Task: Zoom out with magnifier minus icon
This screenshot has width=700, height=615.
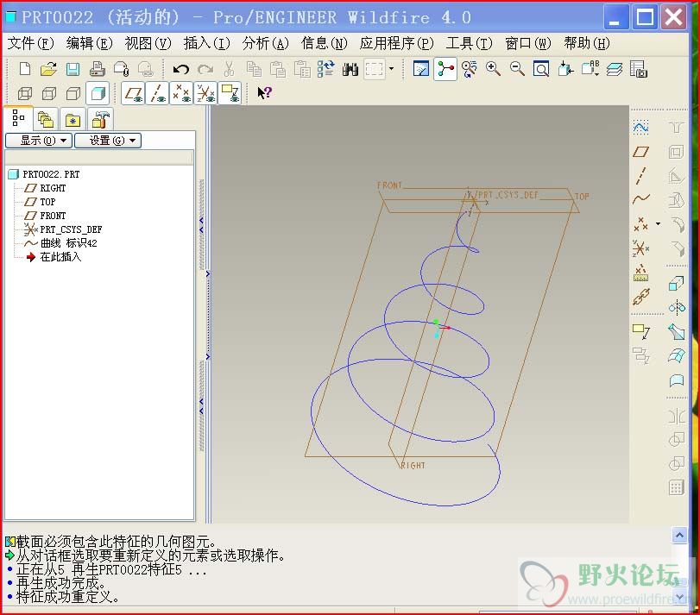Action: pyautogui.click(x=517, y=69)
